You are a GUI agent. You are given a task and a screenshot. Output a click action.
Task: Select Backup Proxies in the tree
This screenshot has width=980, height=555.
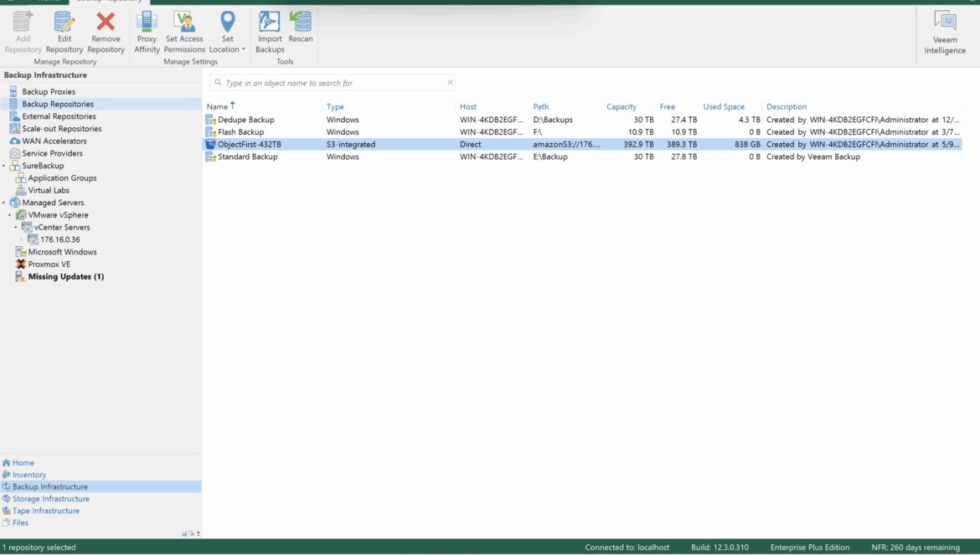point(49,92)
